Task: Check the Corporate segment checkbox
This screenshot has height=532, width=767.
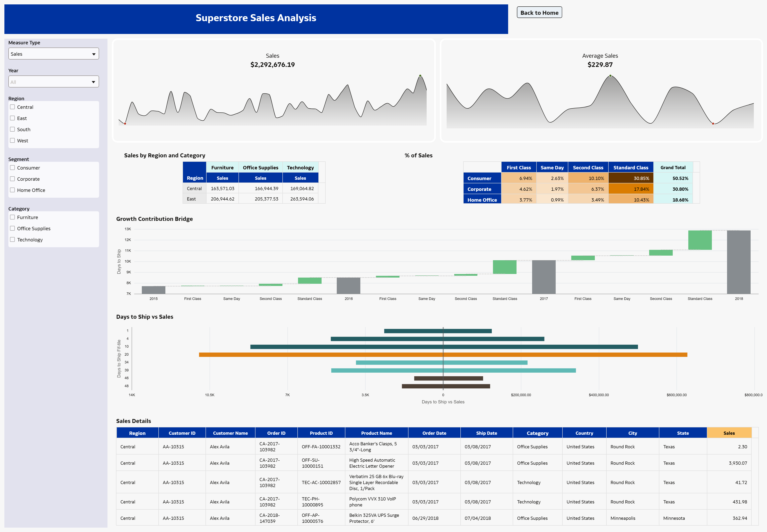Action: tap(12, 179)
